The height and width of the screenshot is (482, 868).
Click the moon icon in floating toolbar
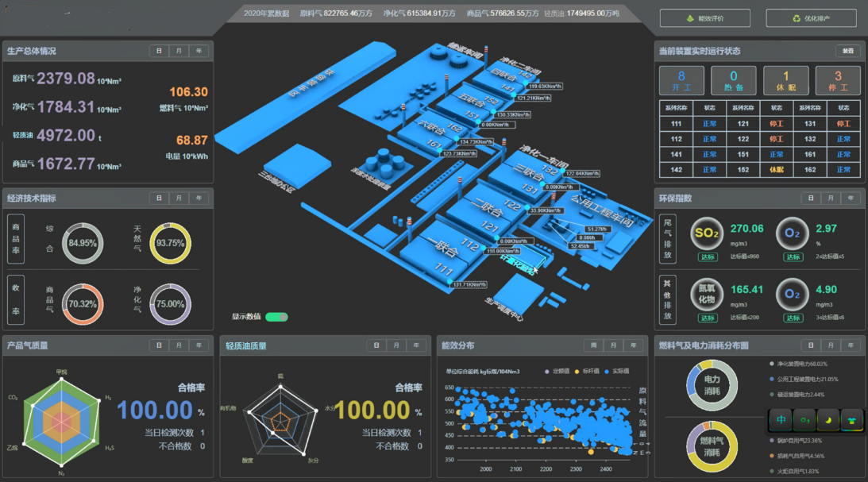(x=829, y=418)
